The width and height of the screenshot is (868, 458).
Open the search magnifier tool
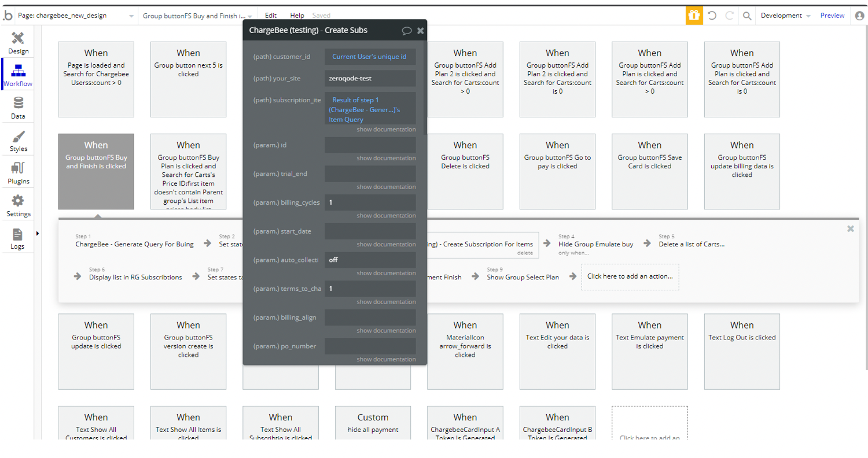pos(747,16)
